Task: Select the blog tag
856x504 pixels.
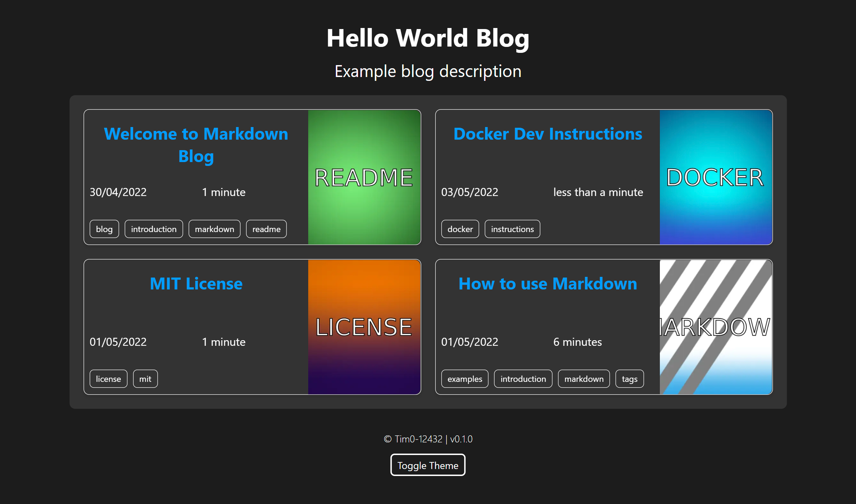Action: (104, 229)
